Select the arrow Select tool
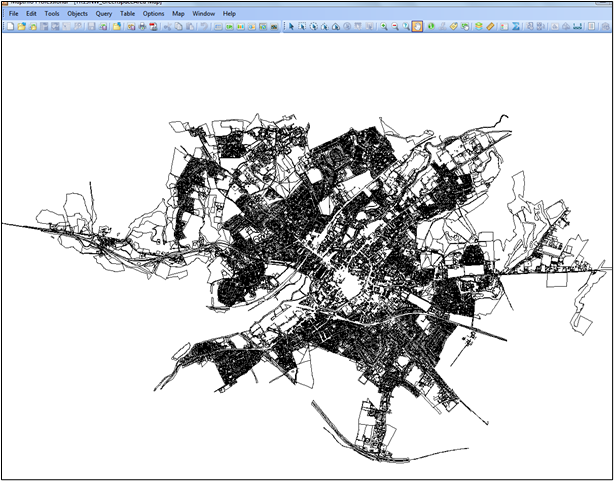This screenshot has height=481, width=614. [291, 27]
